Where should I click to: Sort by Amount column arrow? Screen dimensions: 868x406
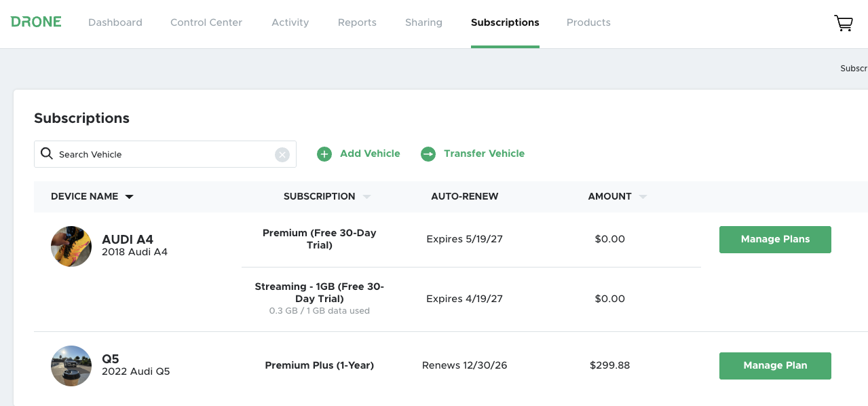[642, 197]
